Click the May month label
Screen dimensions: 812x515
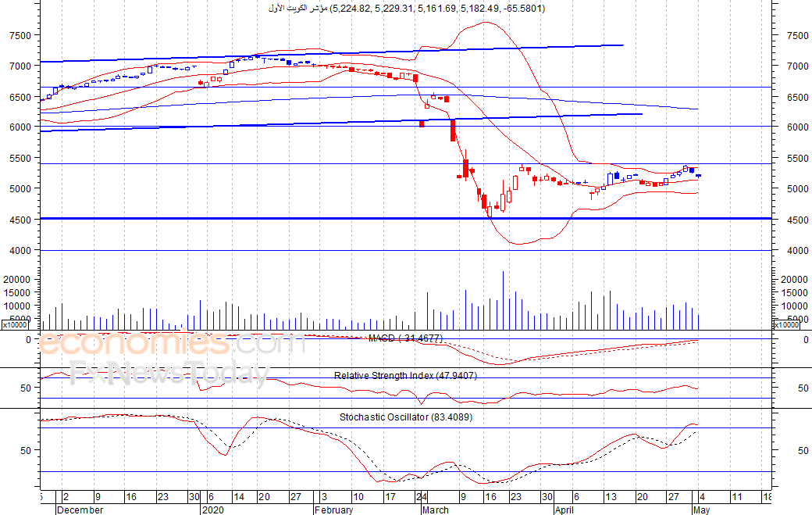[701, 510]
